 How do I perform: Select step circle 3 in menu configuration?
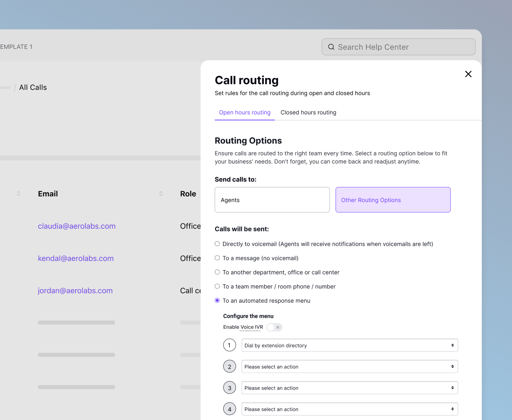click(x=229, y=388)
